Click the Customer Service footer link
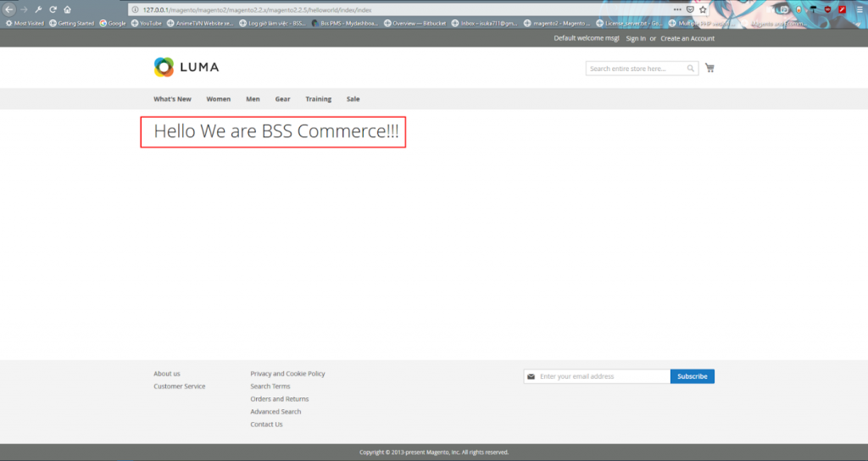 180,386
